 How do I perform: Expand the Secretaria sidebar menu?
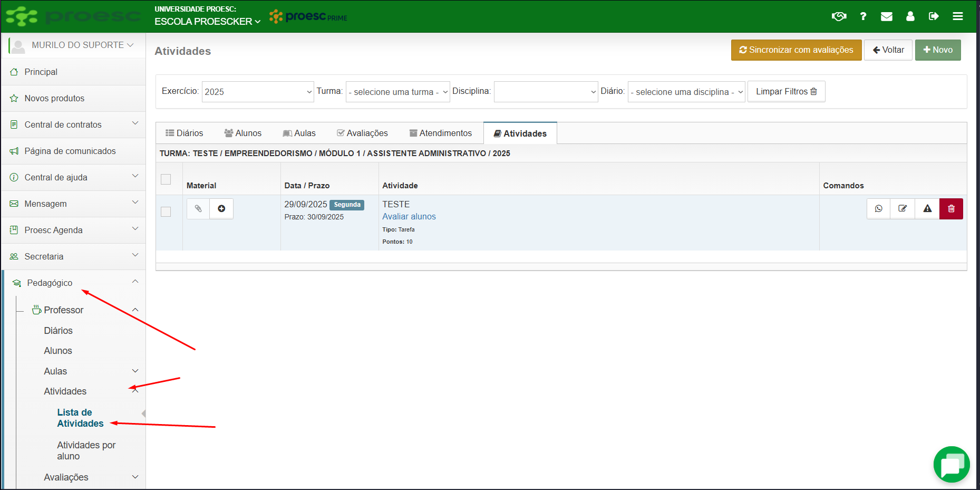pyautogui.click(x=73, y=256)
